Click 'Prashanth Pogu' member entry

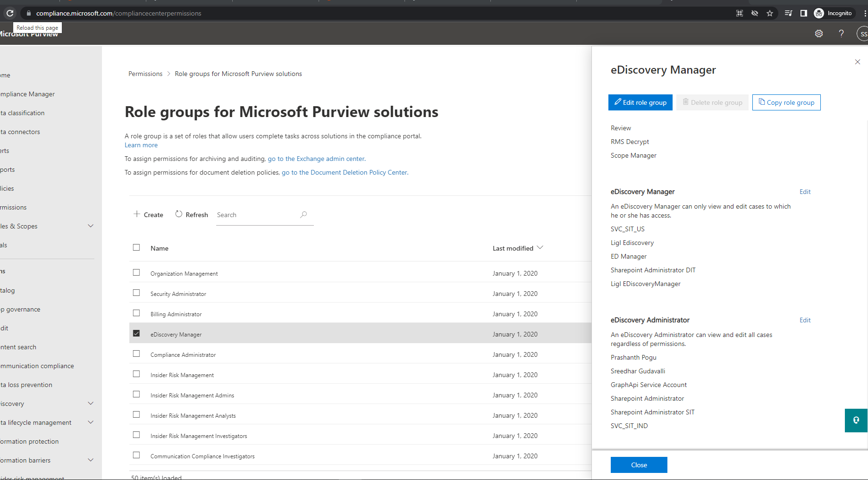coord(633,357)
